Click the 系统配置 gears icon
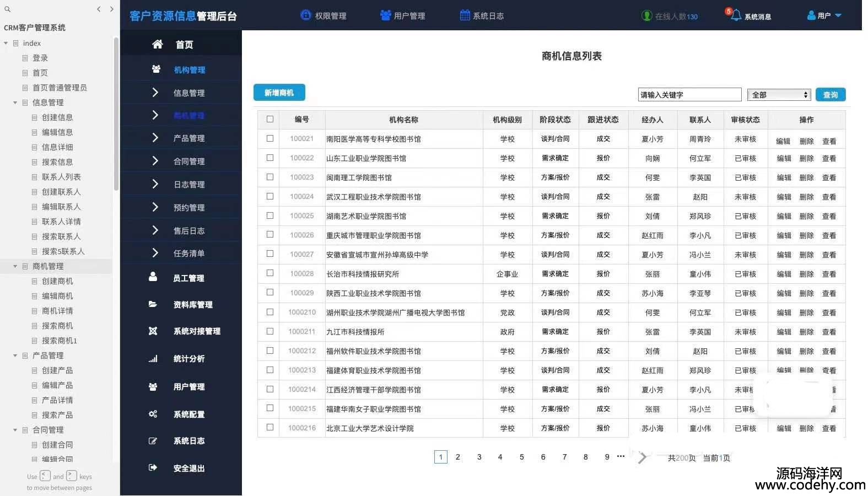The width and height of the screenshot is (868, 496). tap(153, 414)
